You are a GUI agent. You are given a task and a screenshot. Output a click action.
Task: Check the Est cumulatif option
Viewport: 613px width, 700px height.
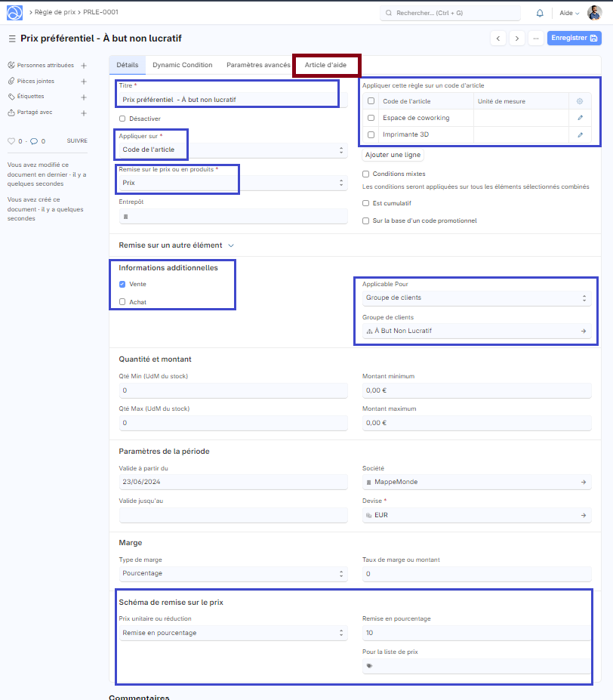click(366, 203)
